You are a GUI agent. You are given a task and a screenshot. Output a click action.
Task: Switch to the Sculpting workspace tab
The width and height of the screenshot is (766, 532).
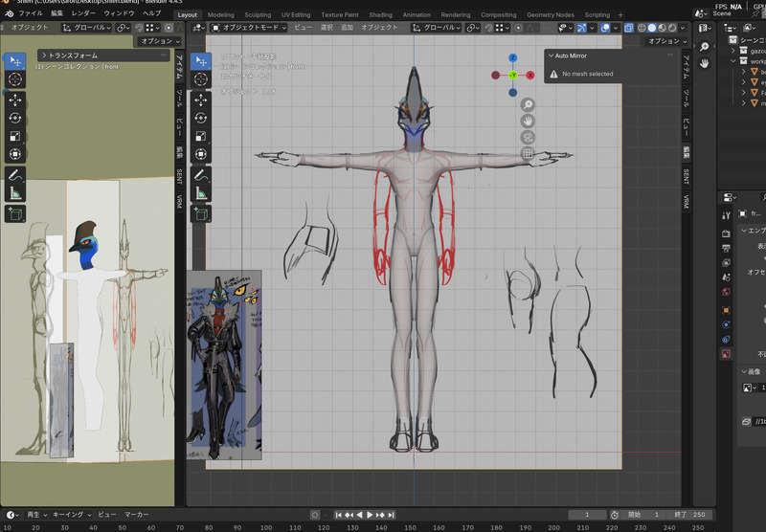click(x=258, y=15)
